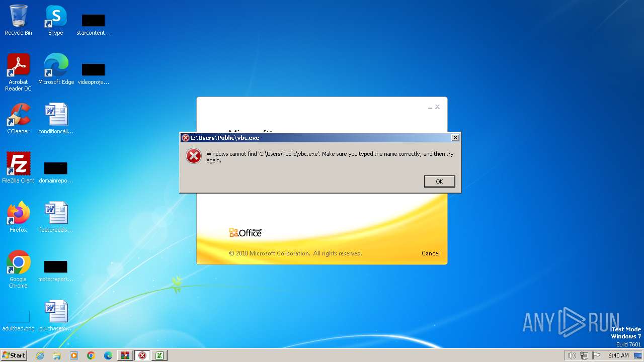Screen dimensions: 644x362
Task: Open Edge from the taskbar
Action: pos(108,355)
